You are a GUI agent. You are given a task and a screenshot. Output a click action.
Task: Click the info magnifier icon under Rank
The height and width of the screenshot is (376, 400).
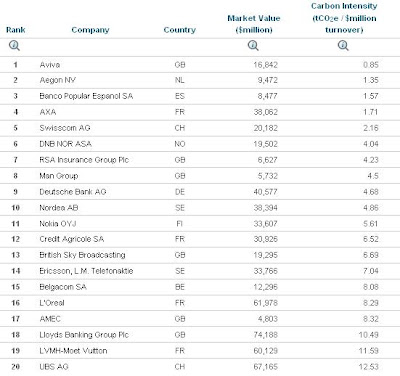click(x=14, y=45)
